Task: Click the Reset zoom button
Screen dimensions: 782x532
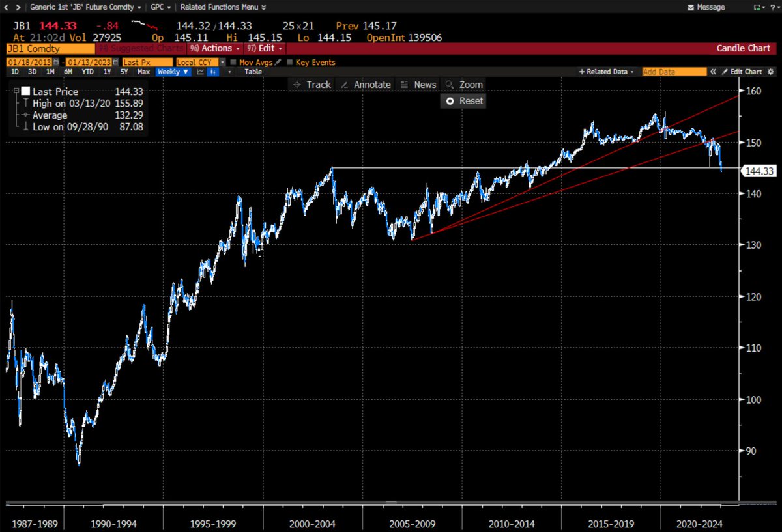Action: pyautogui.click(x=464, y=101)
